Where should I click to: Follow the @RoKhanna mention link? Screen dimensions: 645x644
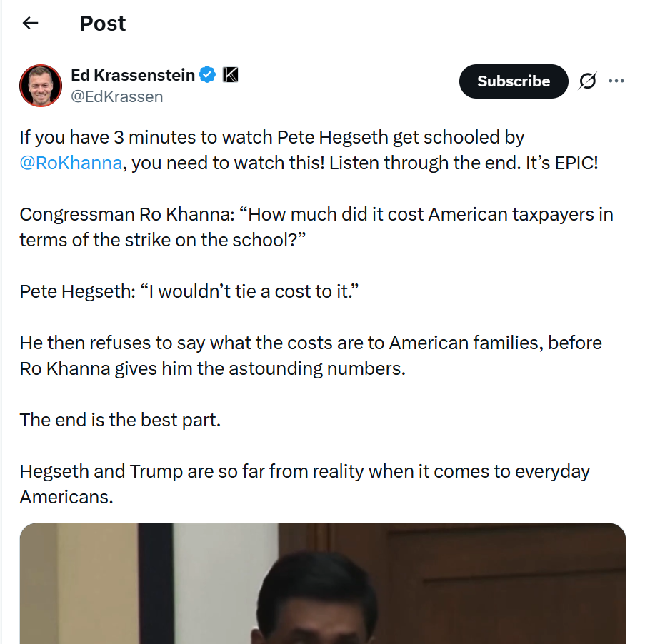(71, 163)
